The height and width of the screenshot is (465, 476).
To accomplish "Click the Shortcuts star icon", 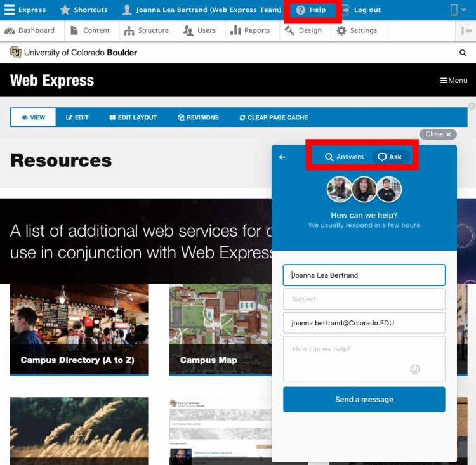I will 65,10.
